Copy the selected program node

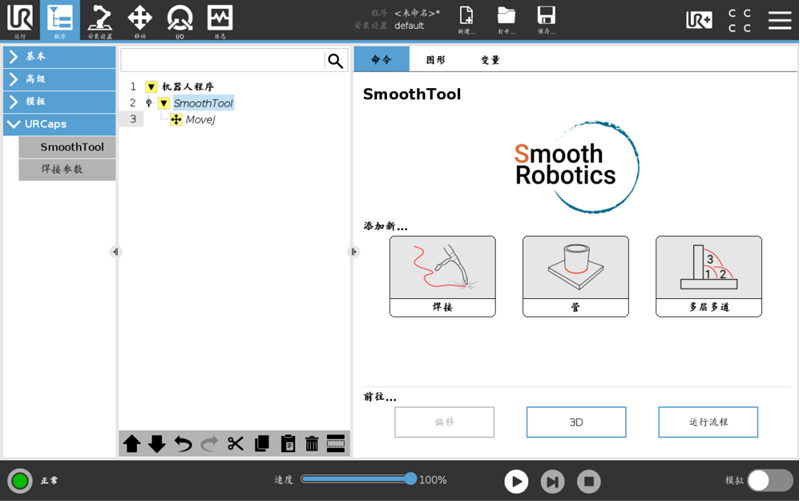[262, 444]
